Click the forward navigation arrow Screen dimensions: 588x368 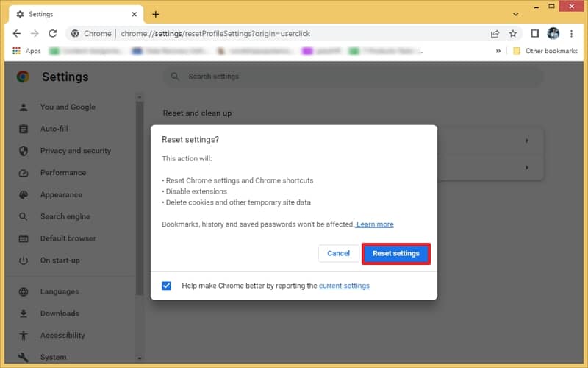pyautogui.click(x=35, y=33)
